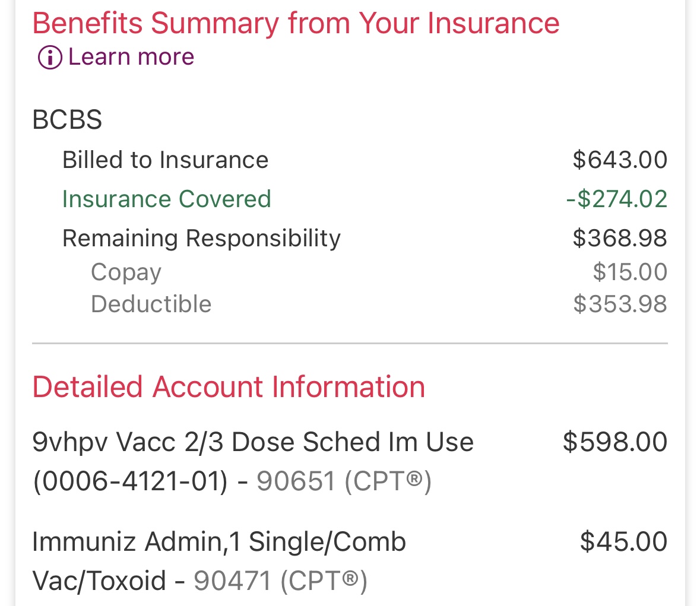Tap the info icon beside Learn more
The image size is (700, 606).
tap(50, 58)
